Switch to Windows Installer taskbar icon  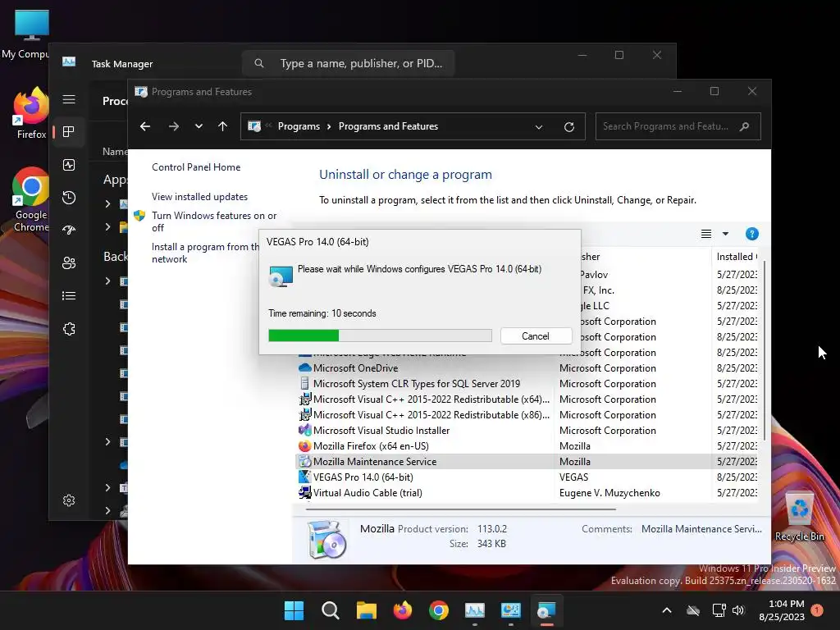(546, 610)
